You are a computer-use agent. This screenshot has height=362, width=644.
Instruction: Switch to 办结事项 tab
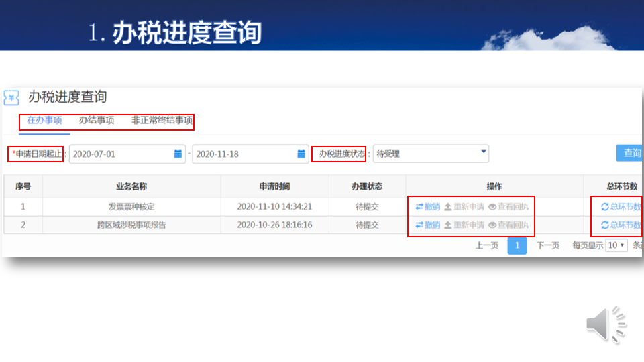tap(97, 120)
